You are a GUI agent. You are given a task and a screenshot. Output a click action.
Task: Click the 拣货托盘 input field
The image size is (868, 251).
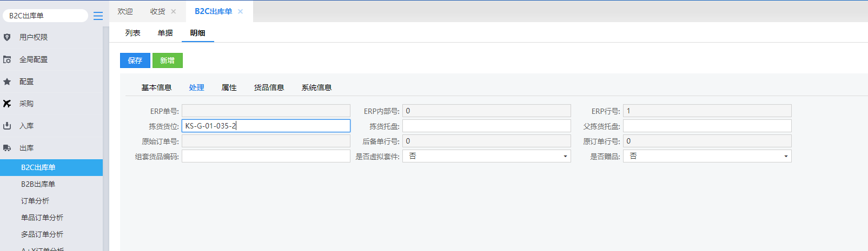pos(486,126)
